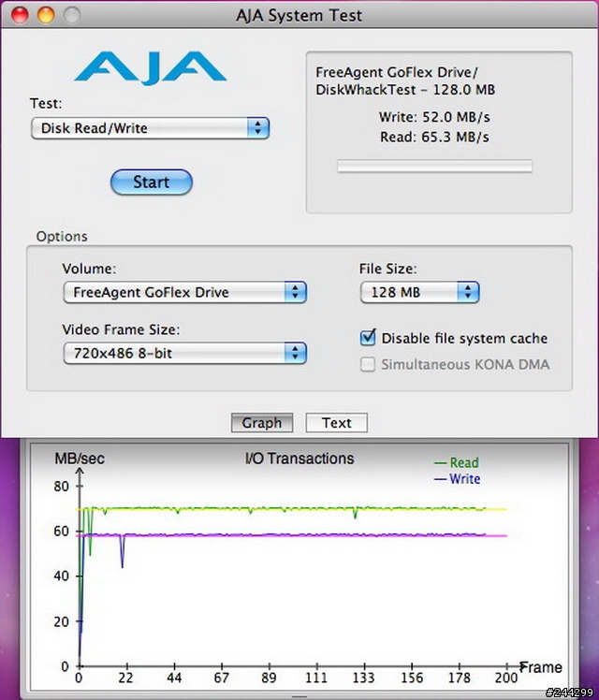Minimize the AJA System Test window
599x700 pixels.
46,15
